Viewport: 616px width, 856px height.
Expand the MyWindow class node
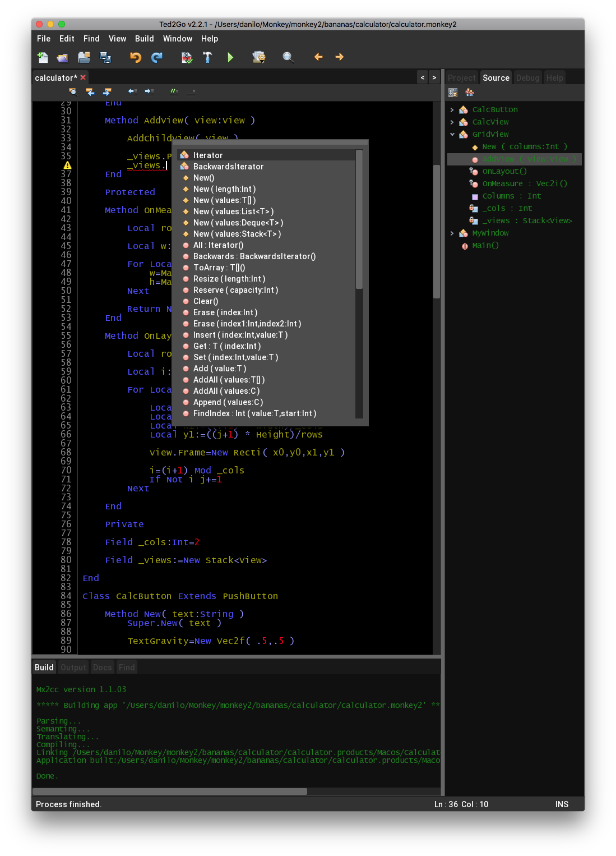click(x=452, y=233)
